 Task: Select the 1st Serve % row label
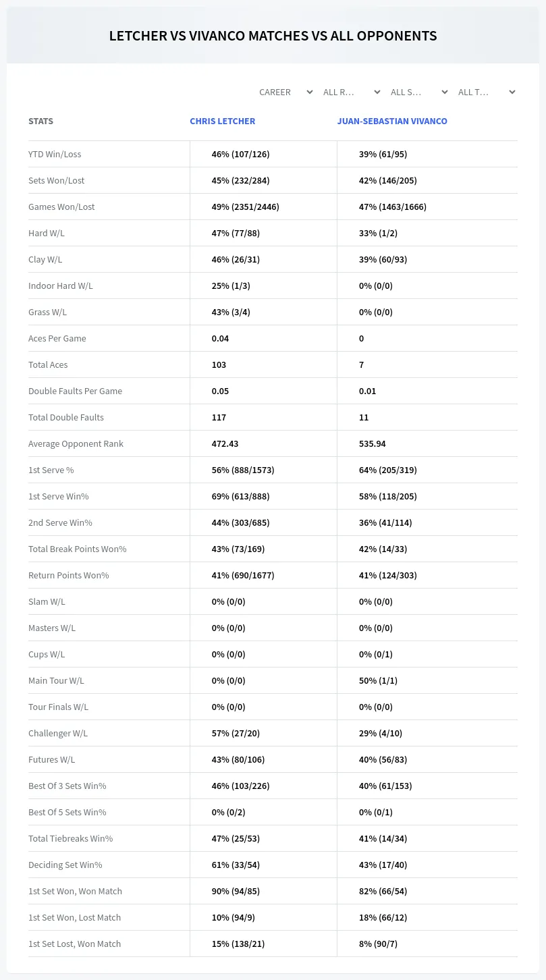tap(51, 470)
